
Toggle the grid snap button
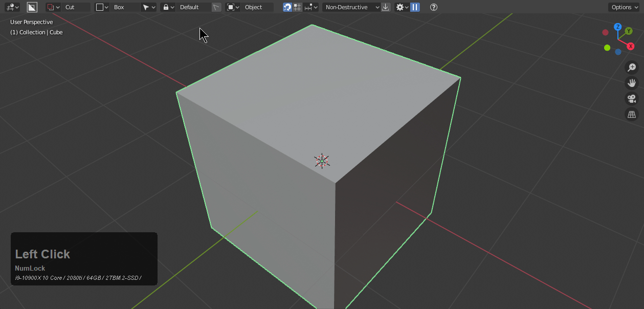tap(297, 7)
